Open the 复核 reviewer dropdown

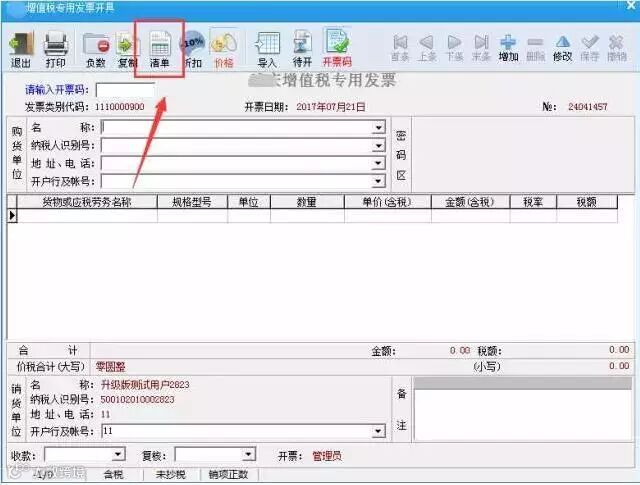coord(249,454)
